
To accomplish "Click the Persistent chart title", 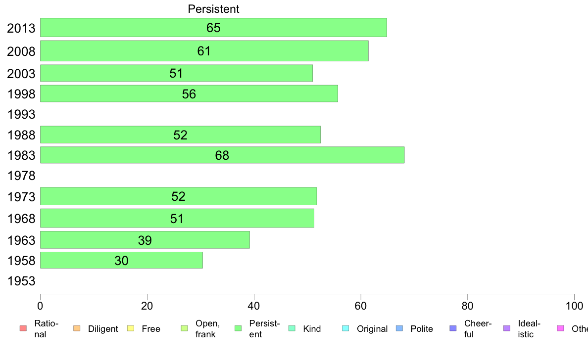I will tap(213, 8).
